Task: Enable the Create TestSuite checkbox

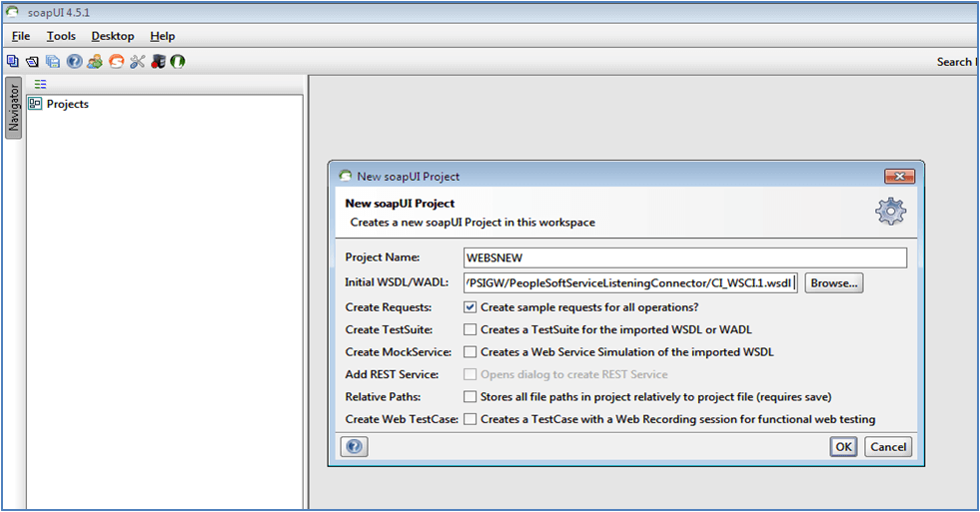Action: pos(470,329)
